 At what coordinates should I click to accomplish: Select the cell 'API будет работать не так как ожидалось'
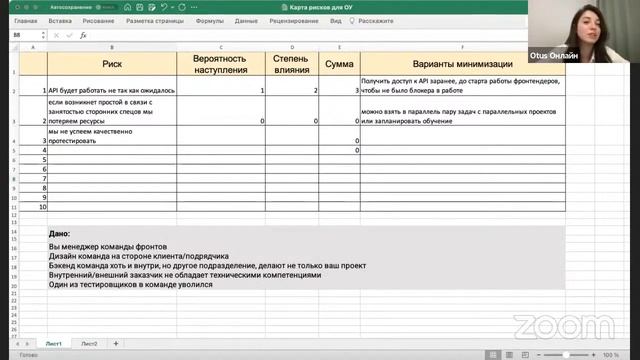(112, 86)
